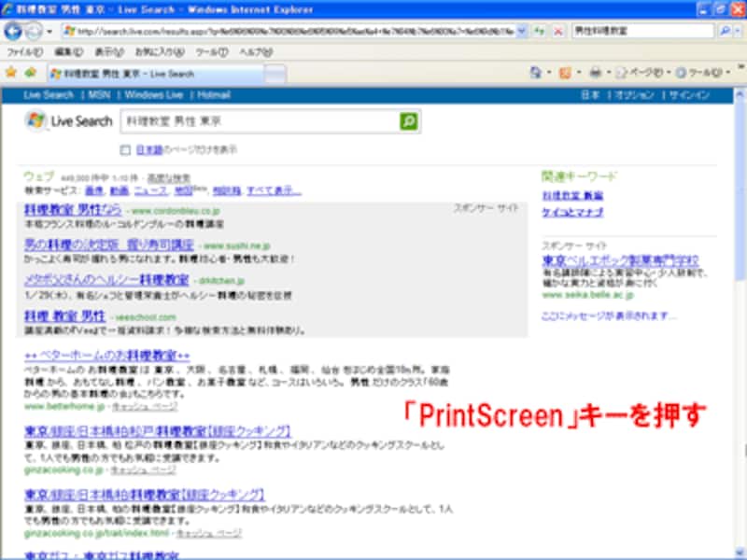
Task: Open the 東京ベルエポック製菓専門学校 sponsored link
Action: pyautogui.click(x=621, y=261)
